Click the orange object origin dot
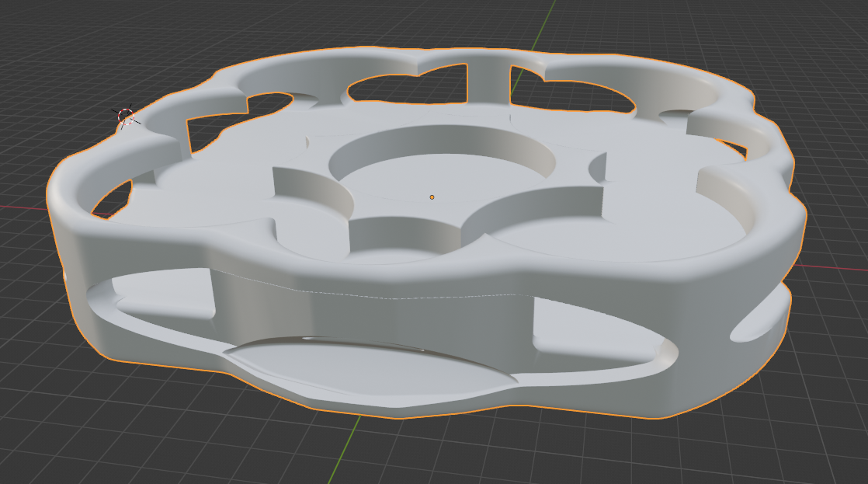Image resolution: width=868 pixels, height=484 pixels. [432, 197]
